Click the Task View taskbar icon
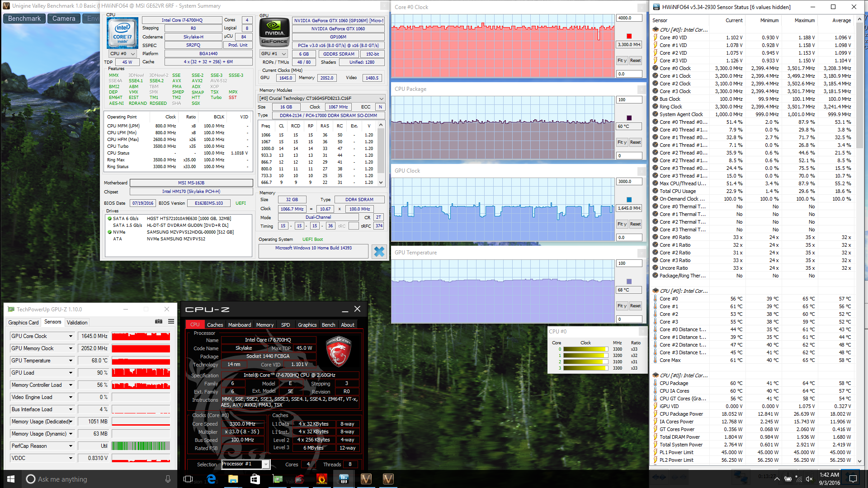The image size is (868, 488). coord(189,479)
